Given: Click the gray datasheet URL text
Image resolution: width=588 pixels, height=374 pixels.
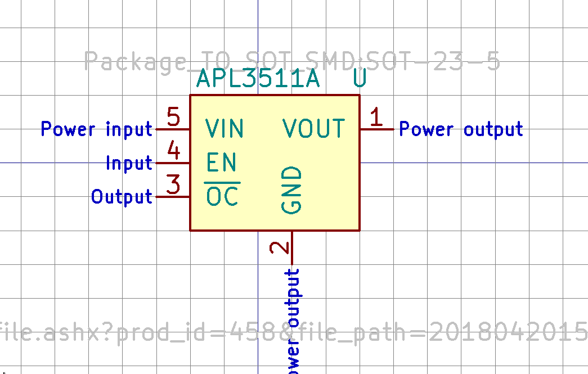Looking at the screenshot, I should [x=293, y=333].
